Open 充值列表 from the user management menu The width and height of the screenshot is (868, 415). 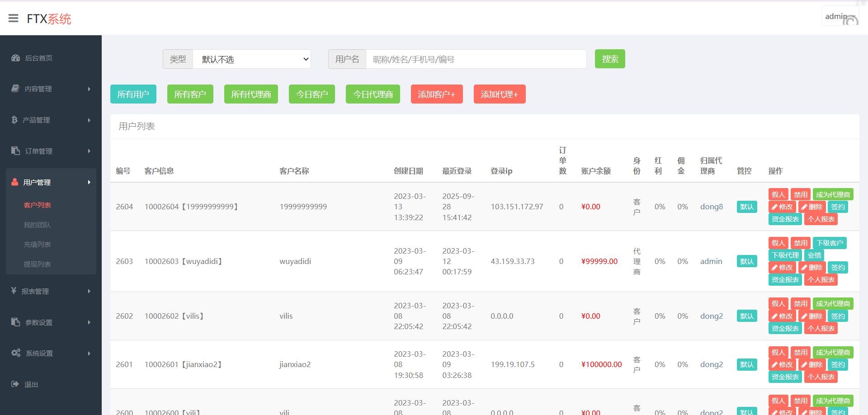(37, 244)
